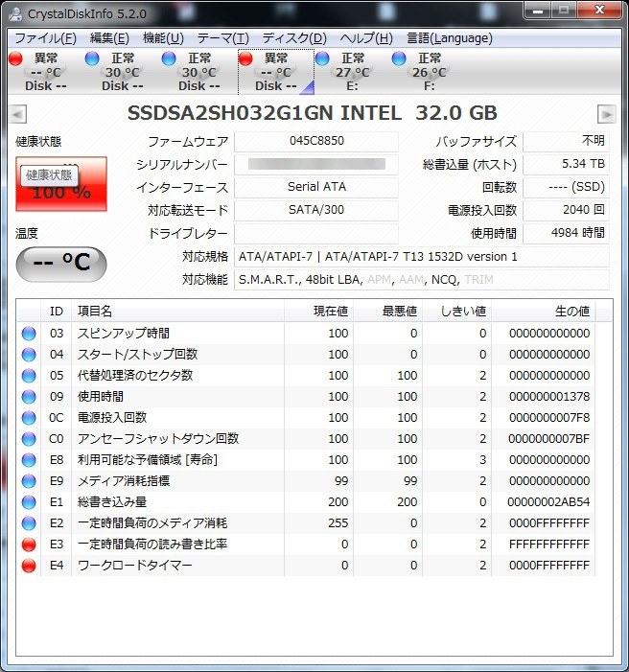Click the firmware field 045C8850
629x672 pixels.
[x=316, y=141]
